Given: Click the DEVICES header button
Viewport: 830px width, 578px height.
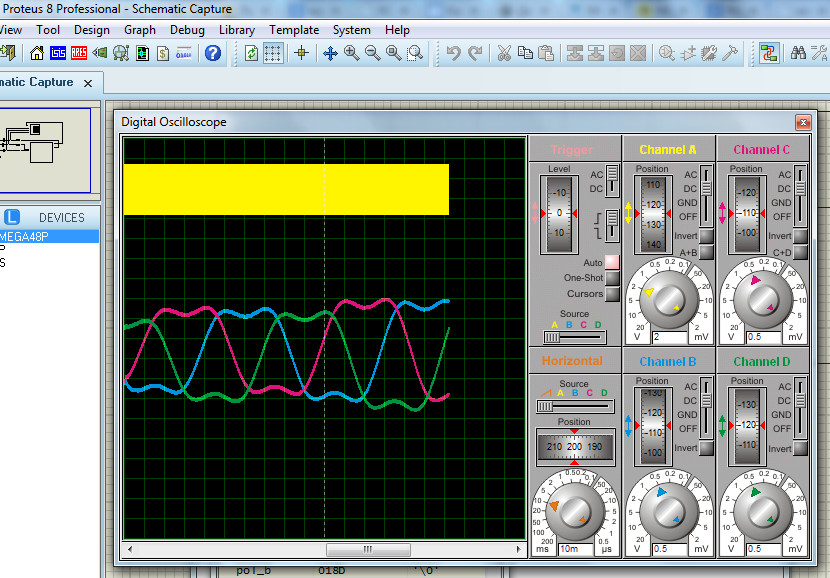Looking at the screenshot, I should [62, 217].
